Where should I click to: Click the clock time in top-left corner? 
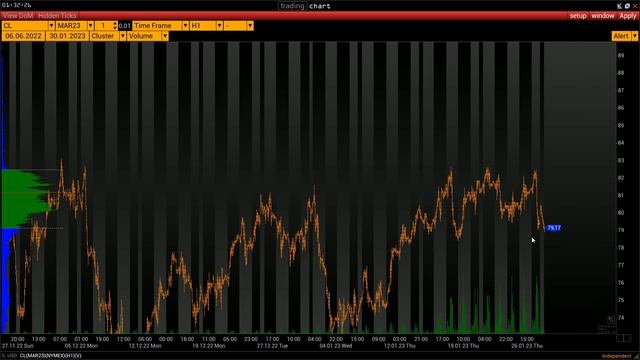[x=16, y=5]
